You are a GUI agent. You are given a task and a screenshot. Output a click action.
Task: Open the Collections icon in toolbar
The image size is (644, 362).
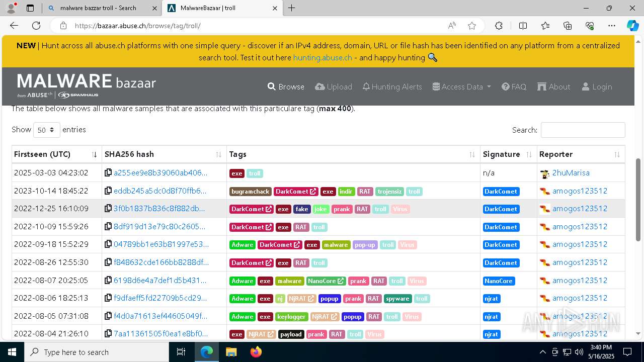coord(568,26)
